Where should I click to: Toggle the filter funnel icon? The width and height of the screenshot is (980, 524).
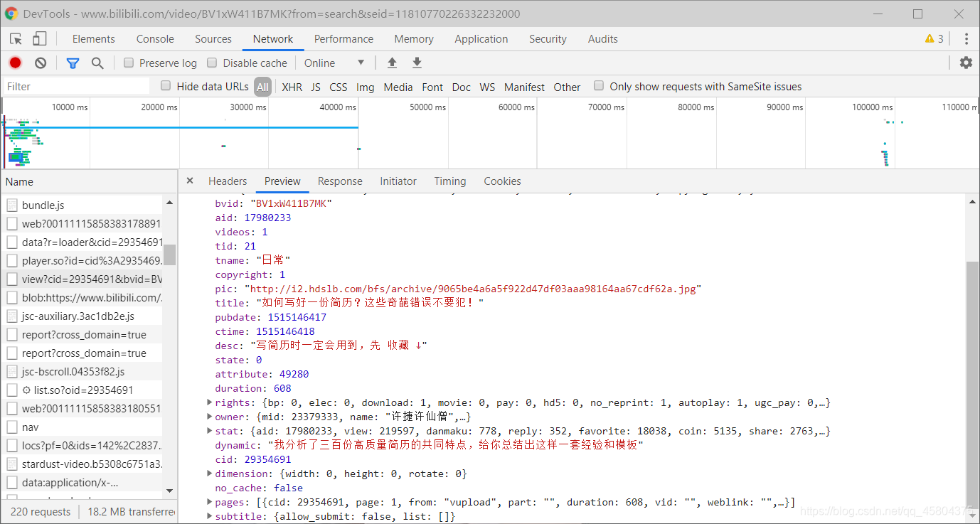(73, 63)
